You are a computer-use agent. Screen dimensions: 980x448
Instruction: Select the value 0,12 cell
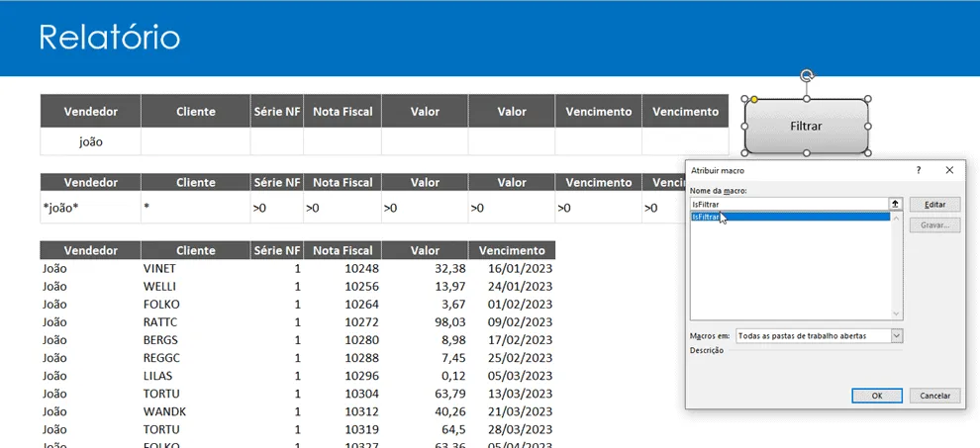pos(425,376)
